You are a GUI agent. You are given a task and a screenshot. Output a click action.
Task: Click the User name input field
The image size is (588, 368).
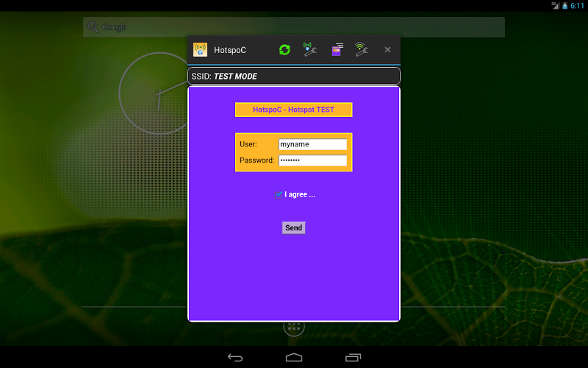tap(313, 144)
